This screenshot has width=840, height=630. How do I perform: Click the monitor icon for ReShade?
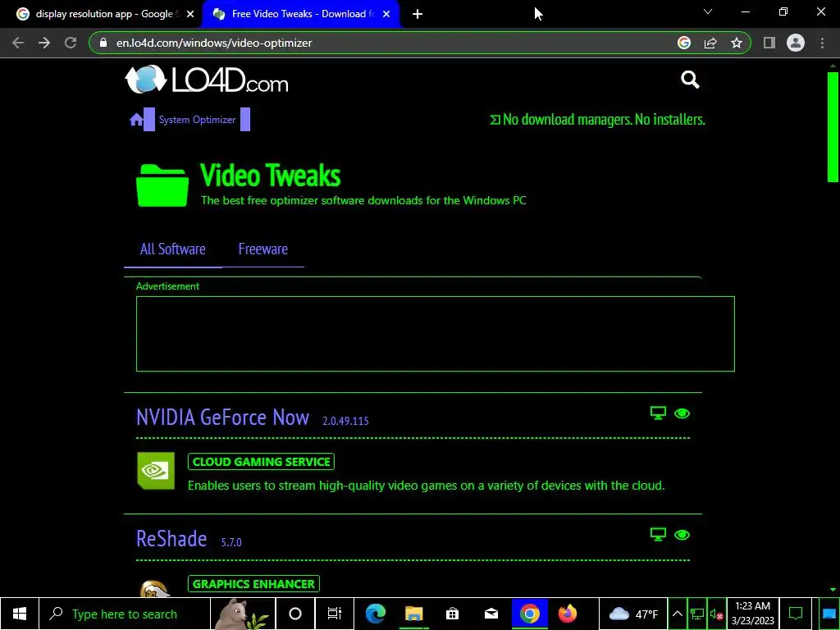tap(658, 535)
